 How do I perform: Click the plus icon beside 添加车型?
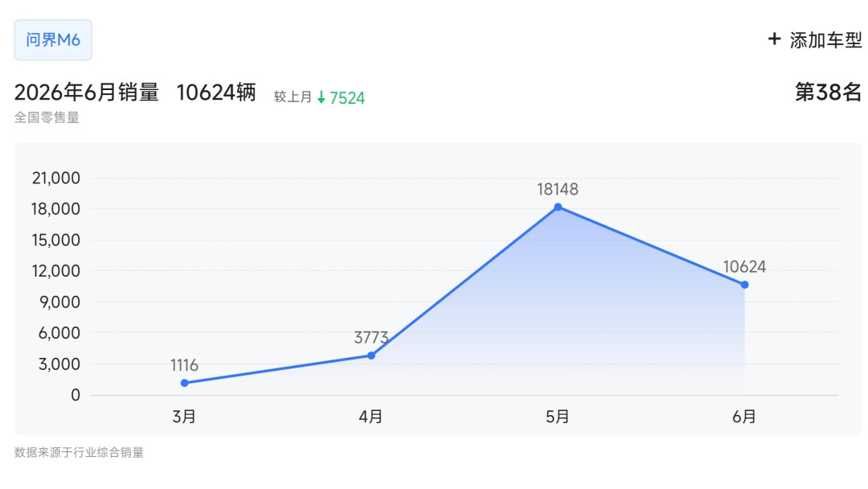click(775, 39)
